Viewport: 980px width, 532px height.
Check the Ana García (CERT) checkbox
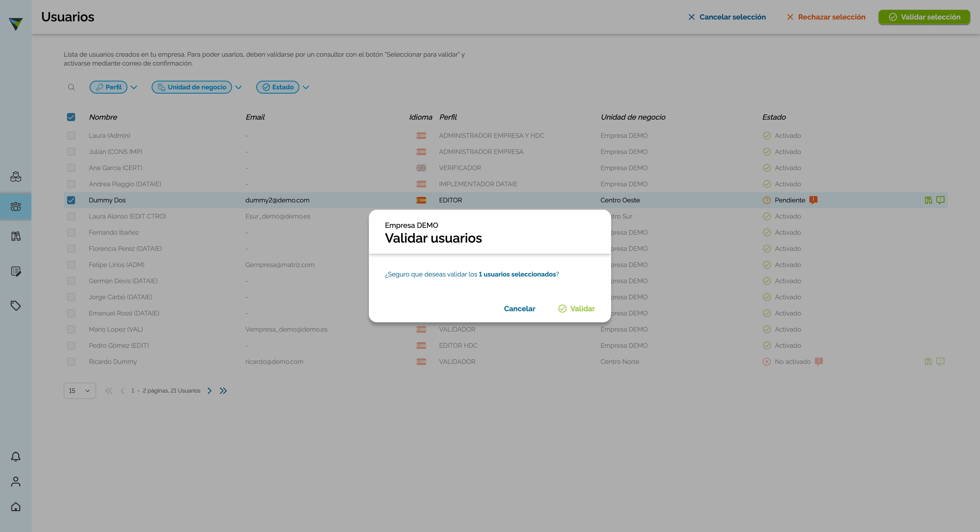(71, 168)
